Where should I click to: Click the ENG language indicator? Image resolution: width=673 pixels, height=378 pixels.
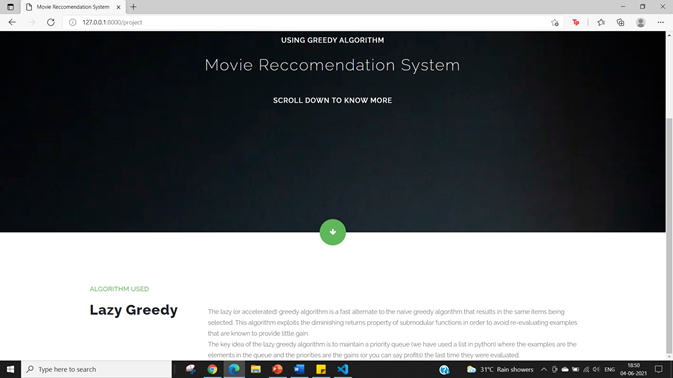coord(609,369)
